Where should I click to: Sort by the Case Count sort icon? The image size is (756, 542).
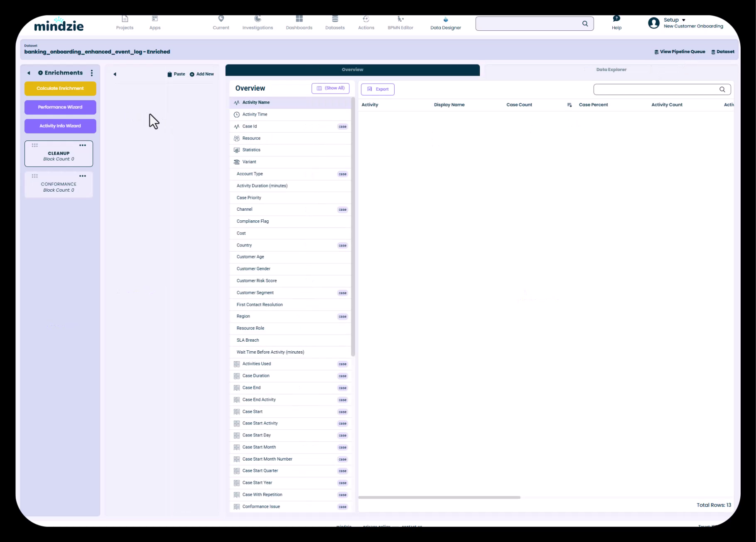click(x=569, y=105)
